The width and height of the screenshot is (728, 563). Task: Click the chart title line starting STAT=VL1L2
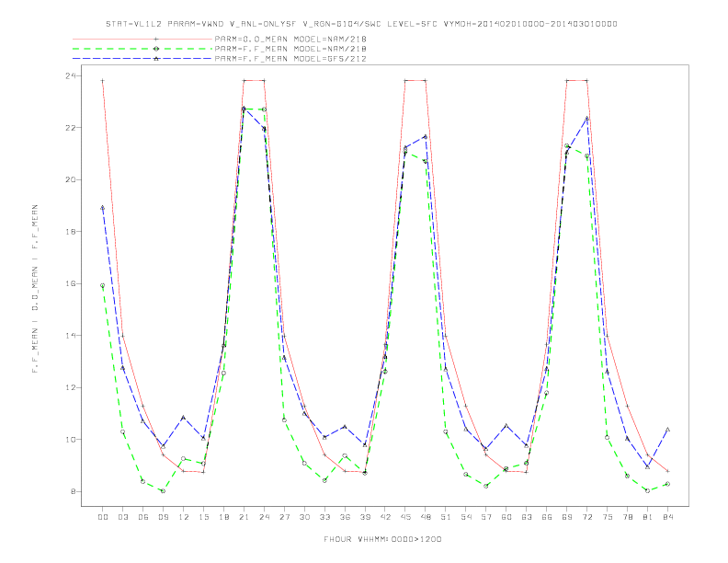tap(361, 24)
